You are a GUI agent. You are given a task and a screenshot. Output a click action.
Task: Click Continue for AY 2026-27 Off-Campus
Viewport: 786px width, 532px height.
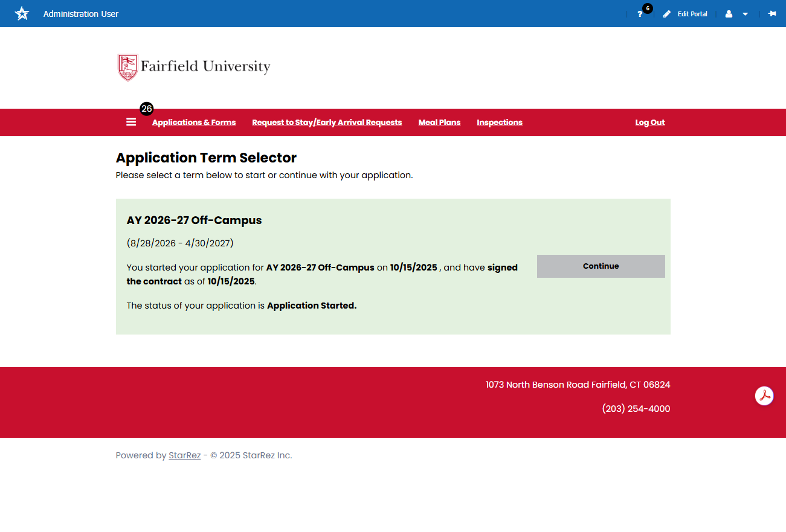coord(601,266)
